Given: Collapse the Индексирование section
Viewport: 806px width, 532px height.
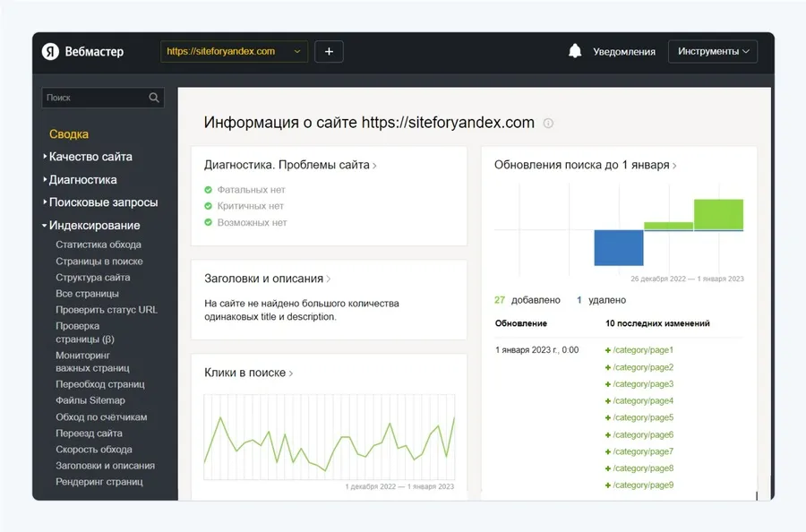Looking at the screenshot, I should (x=93, y=226).
